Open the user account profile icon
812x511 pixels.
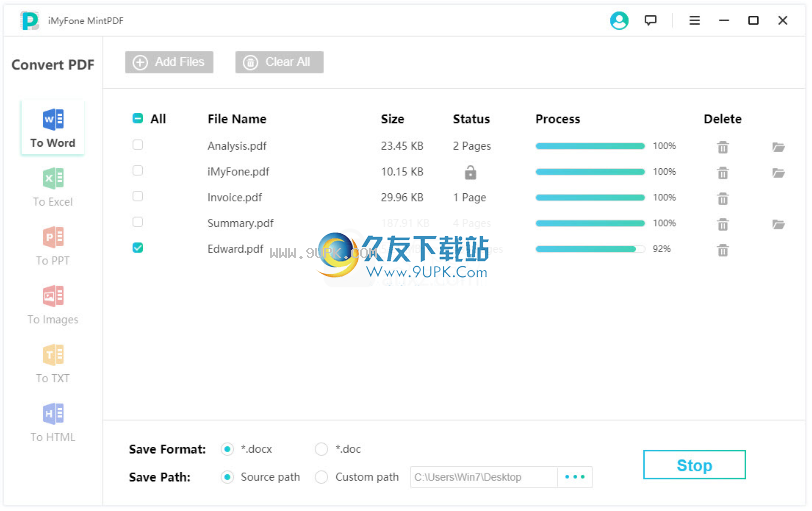[619, 21]
